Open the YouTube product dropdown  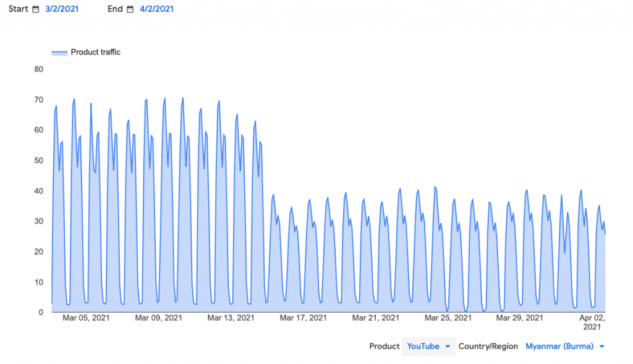tap(428, 346)
